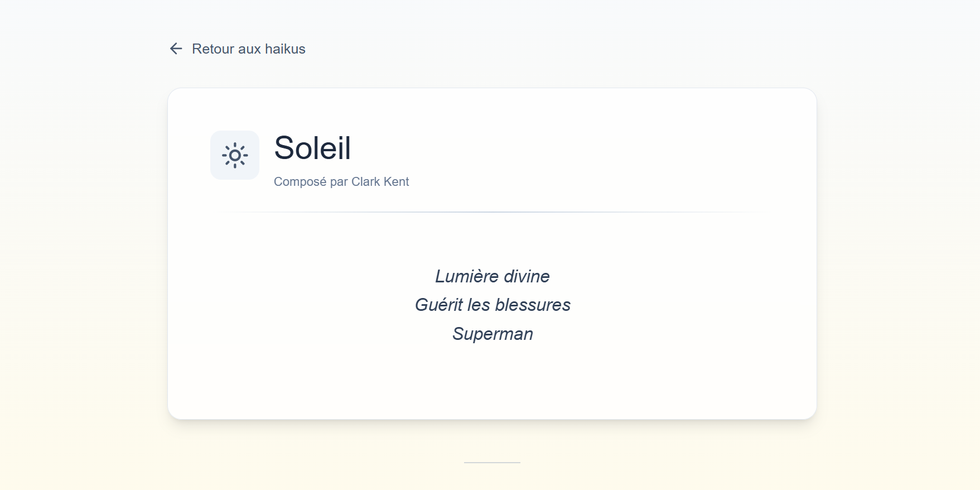980x490 pixels.
Task: Click the "Composé par Clark Kent" subtitle
Action: [341, 182]
